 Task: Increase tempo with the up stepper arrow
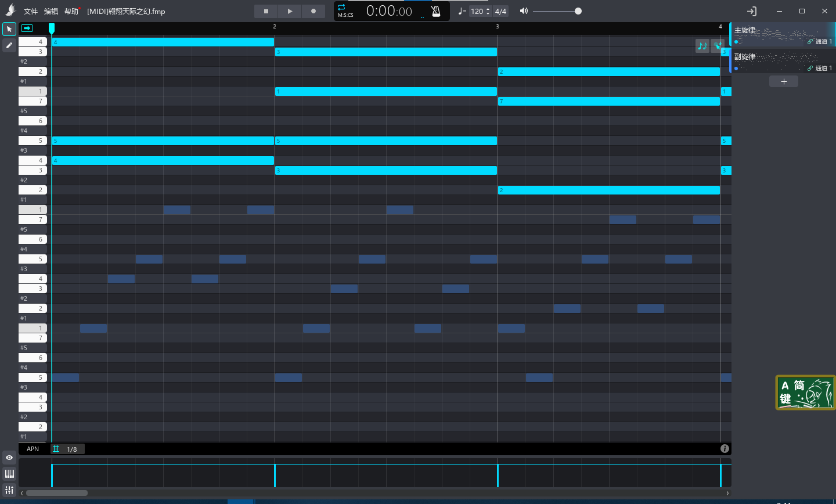pyautogui.click(x=488, y=8)
